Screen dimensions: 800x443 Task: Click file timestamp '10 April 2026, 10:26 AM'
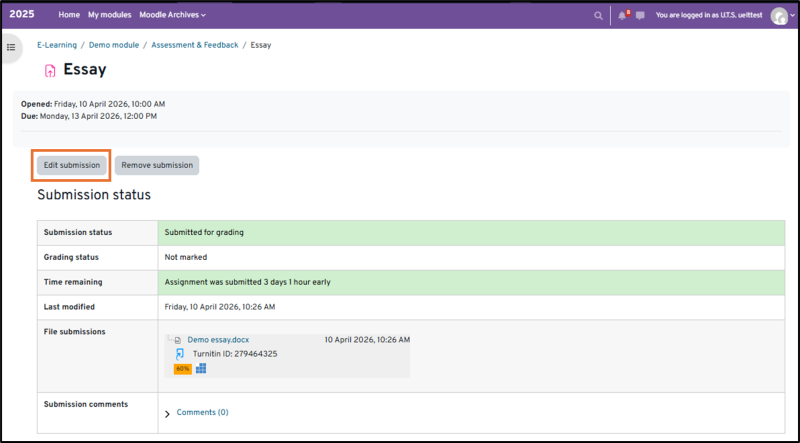click(x=367, y=340)
